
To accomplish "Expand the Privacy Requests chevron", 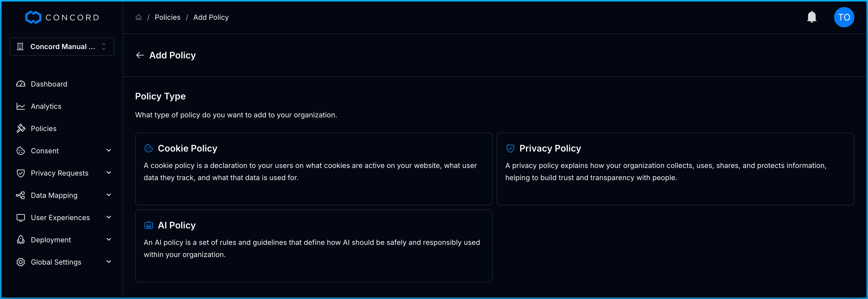I will pos(108,173).
